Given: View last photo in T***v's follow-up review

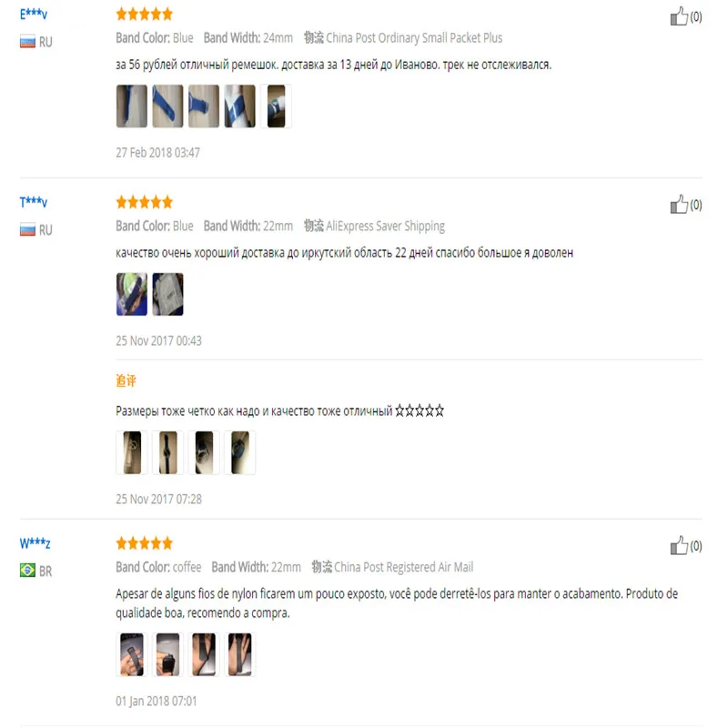Looking at the screenshot, I should pyautogui.click(x=240, y=452).
